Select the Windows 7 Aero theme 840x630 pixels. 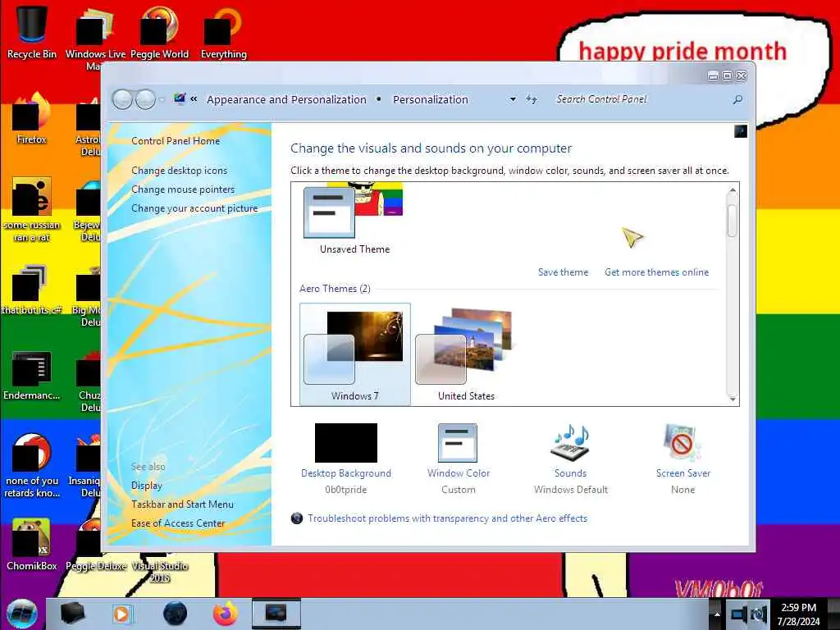click(354, 354)
